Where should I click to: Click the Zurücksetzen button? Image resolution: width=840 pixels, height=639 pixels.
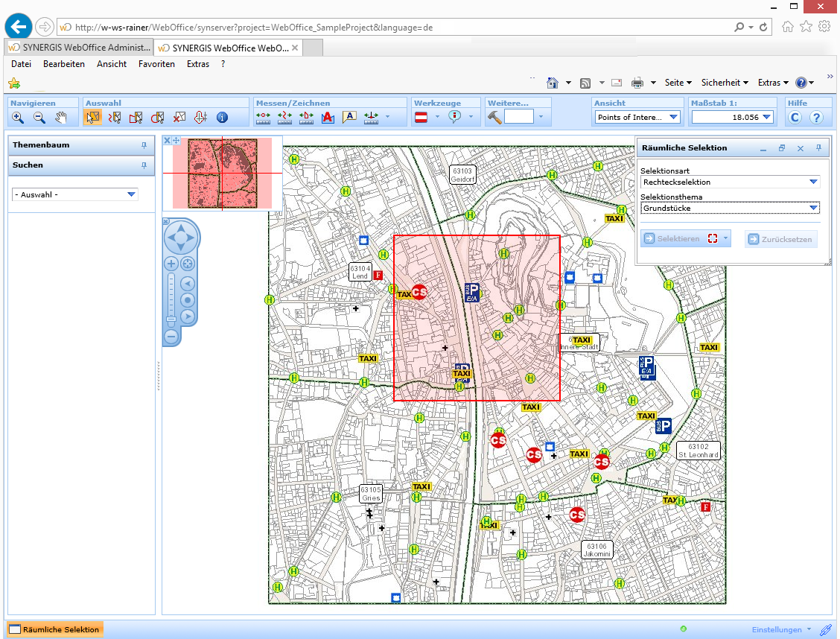(780, 239)
